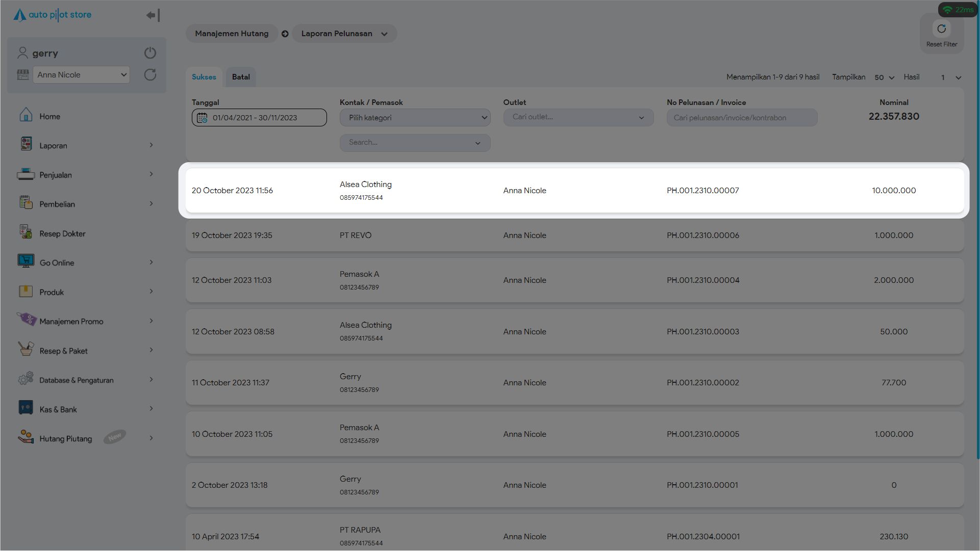This screenshot has width=980, height=551.
Task: Click the No Pelunasan search field
Action: coord(742,118)
